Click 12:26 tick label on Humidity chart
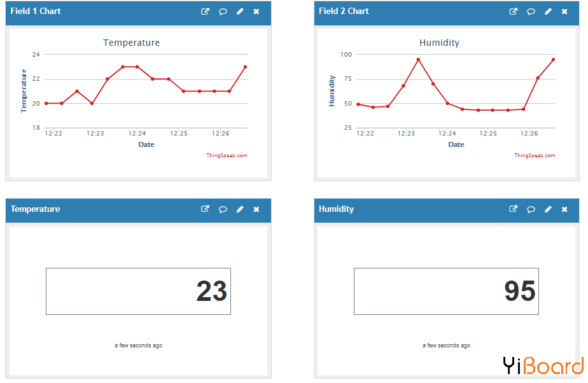This screenshot has height=383, width=588. click(x=529, y=134)
